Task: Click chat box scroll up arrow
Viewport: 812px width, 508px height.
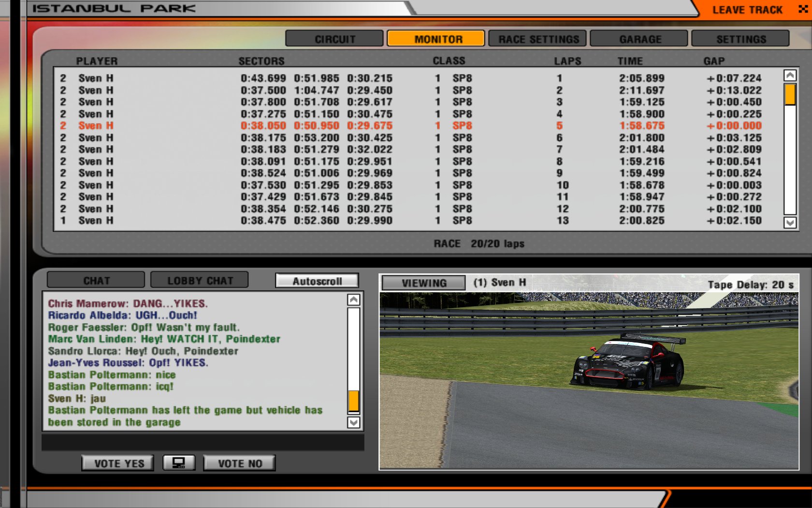Action: point(354,300)
